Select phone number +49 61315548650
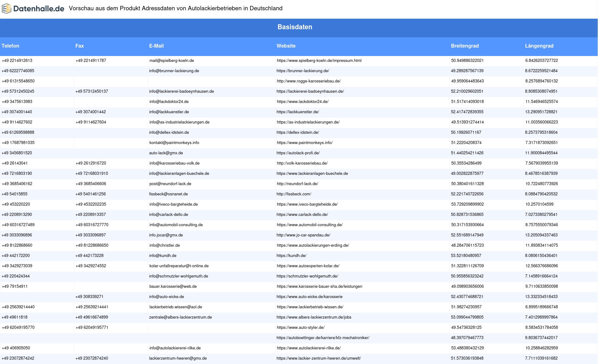This screenshot has width=598, height=364. (18, 81)
